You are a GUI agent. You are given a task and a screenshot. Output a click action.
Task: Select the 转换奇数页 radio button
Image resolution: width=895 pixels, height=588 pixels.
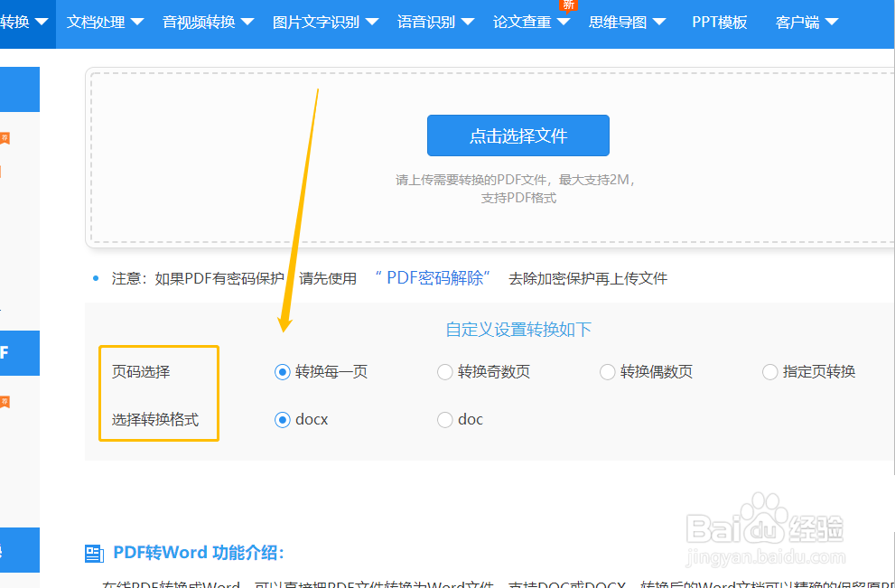[444, 371]
